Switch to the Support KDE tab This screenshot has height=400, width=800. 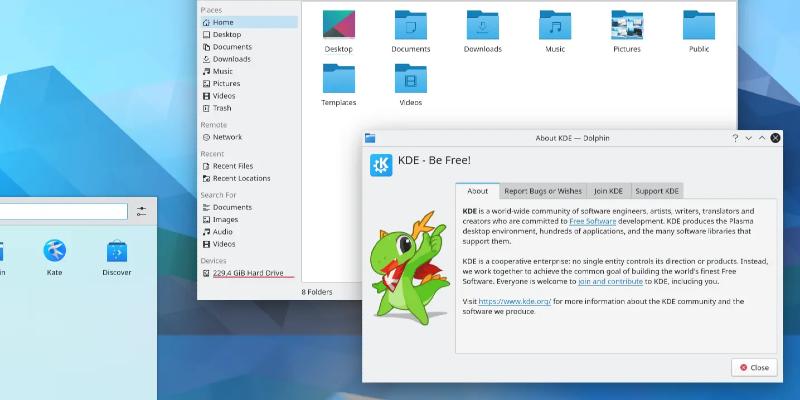(656, 191)
